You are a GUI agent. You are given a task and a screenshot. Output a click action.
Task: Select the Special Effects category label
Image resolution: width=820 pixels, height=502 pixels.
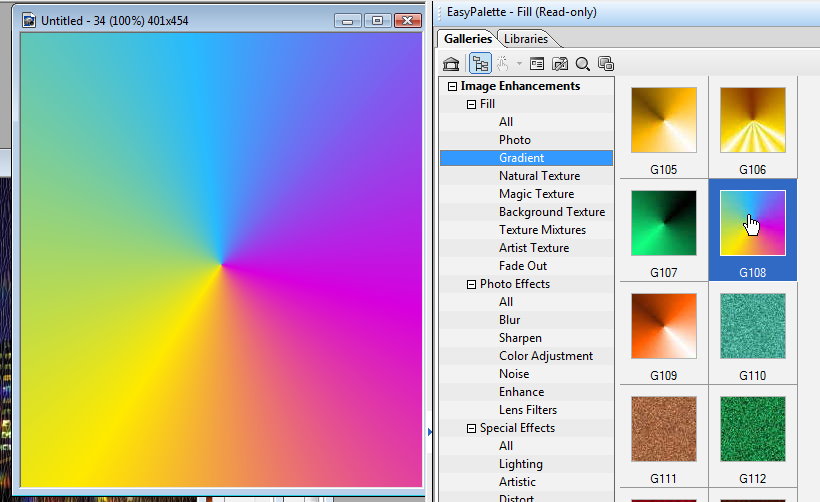[517, 428]
